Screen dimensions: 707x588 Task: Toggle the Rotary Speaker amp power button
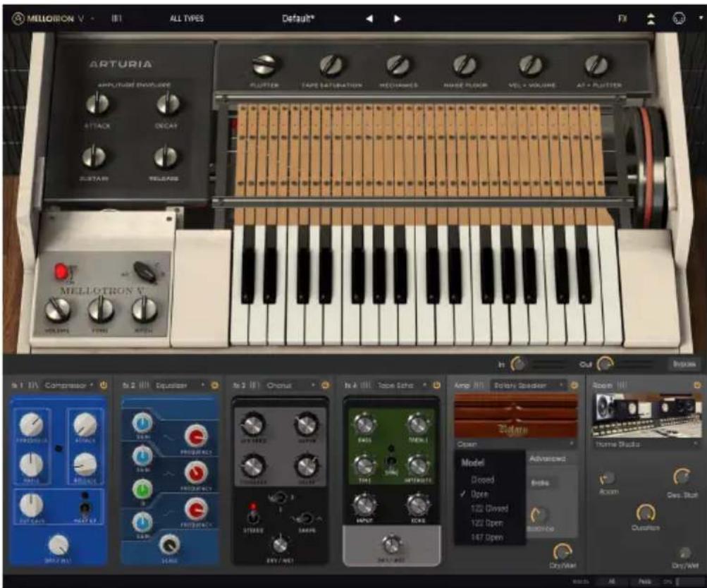click(x=574, y=385)
